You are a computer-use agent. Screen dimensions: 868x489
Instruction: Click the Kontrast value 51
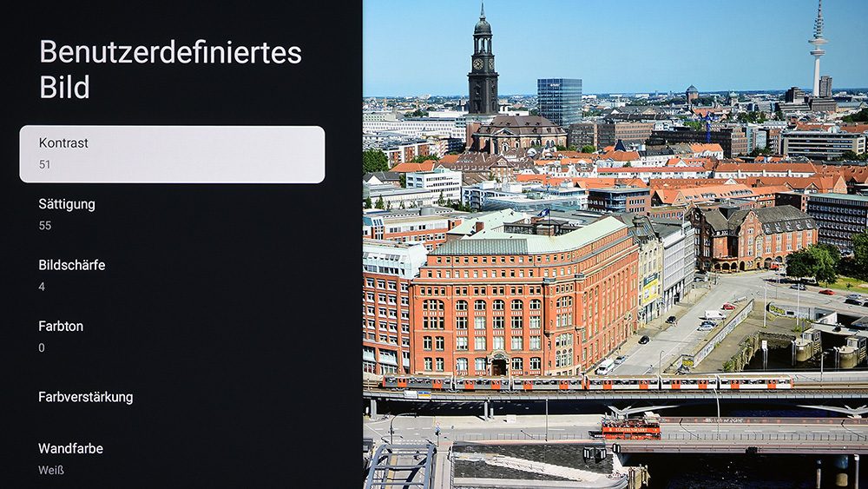point(45,164)
